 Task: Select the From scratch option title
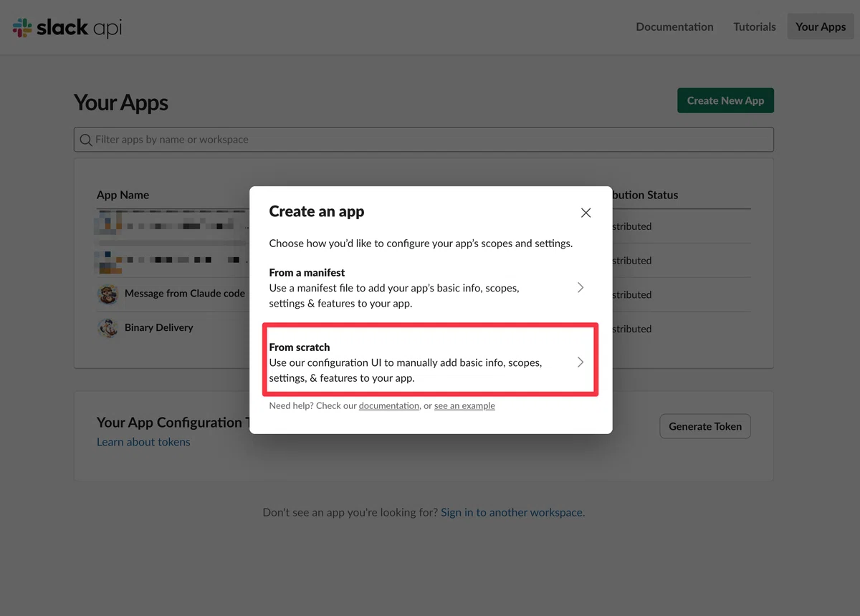[x=300, y=347]
